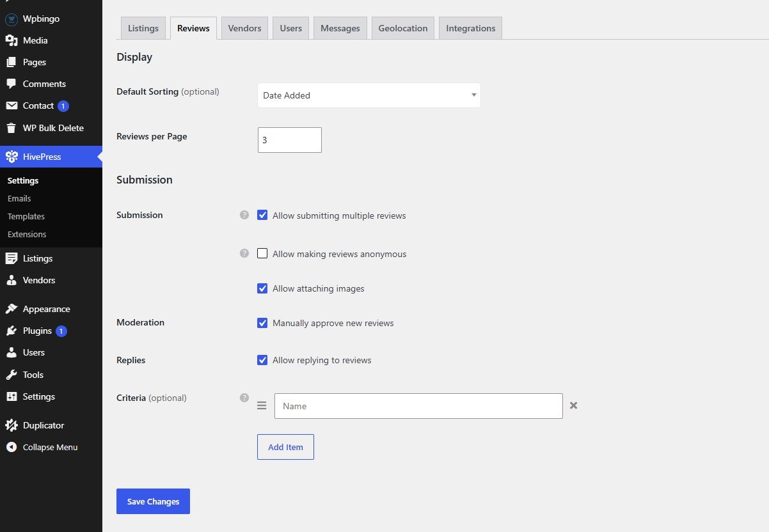The height and width of the screenshot is (532, 769).
Task: Open HivePress Emails submenu link
Action: point(19,198)
